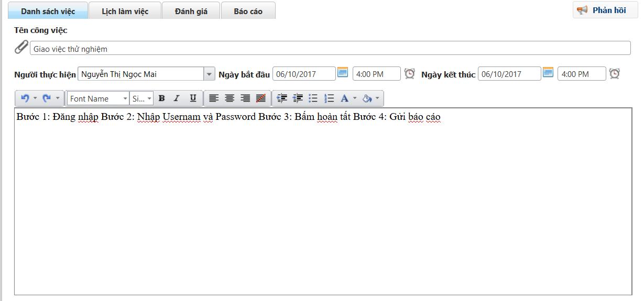The image size is (644, 301).
Task: Switch to the Danh sách việc tab
Action: [48, 11]
